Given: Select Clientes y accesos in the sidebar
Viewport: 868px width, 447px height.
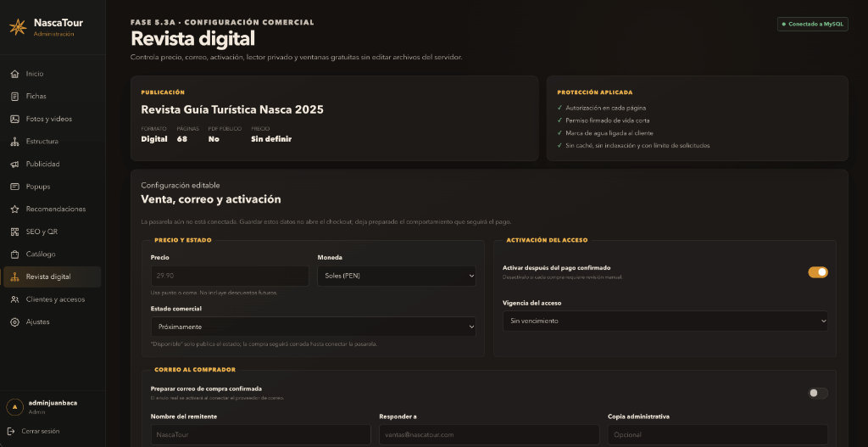Looking at the screenshot, I should click(52, 299).
